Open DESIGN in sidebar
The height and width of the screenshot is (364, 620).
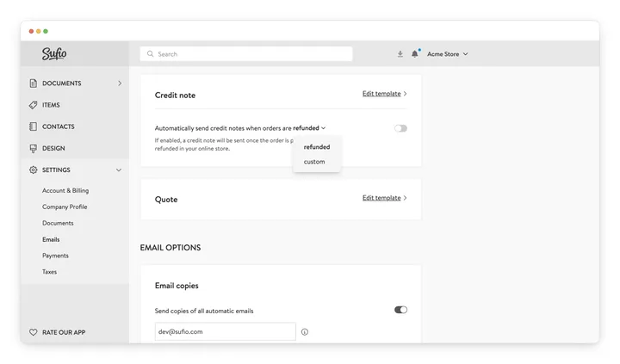click(53, 148)
